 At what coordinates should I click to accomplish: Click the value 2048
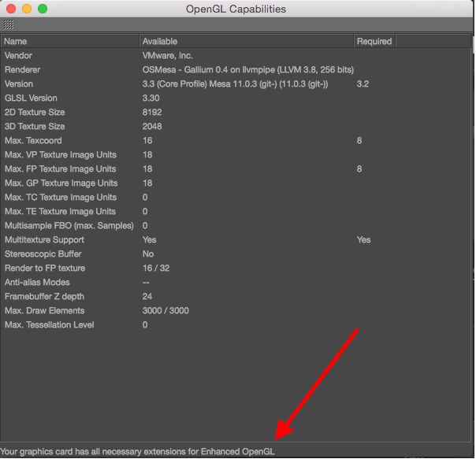[152, 127]
